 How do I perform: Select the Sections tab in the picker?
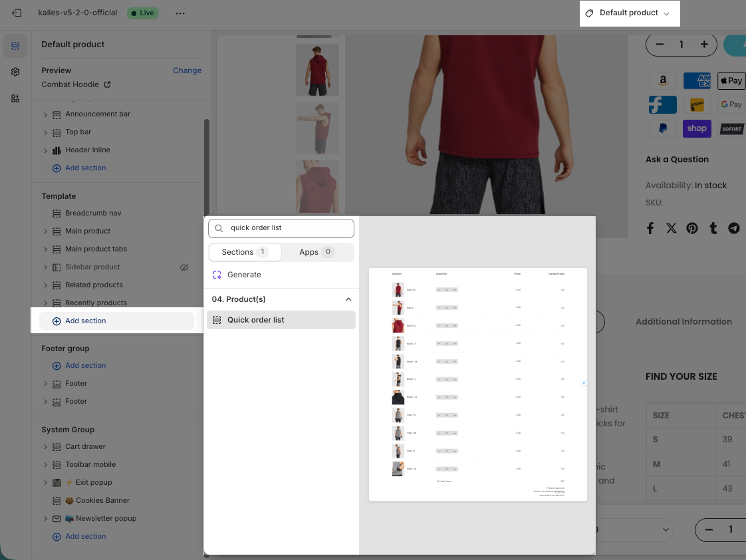245,252
